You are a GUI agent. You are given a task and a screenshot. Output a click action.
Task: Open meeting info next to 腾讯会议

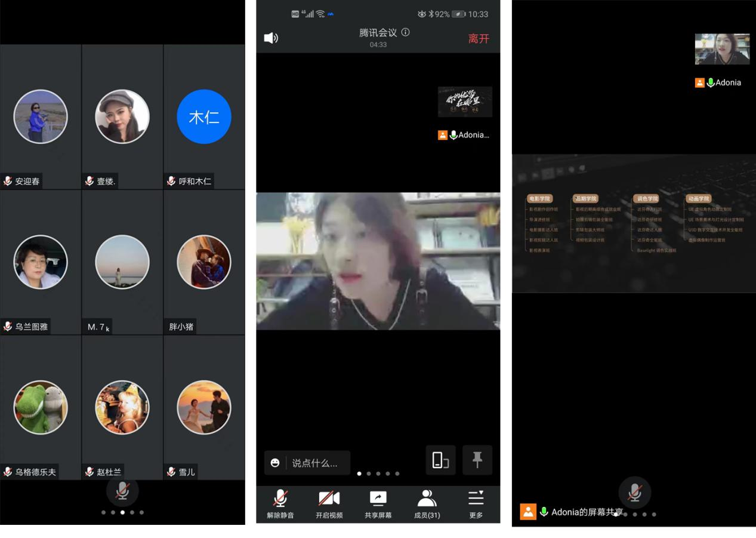tap(406, 32)
